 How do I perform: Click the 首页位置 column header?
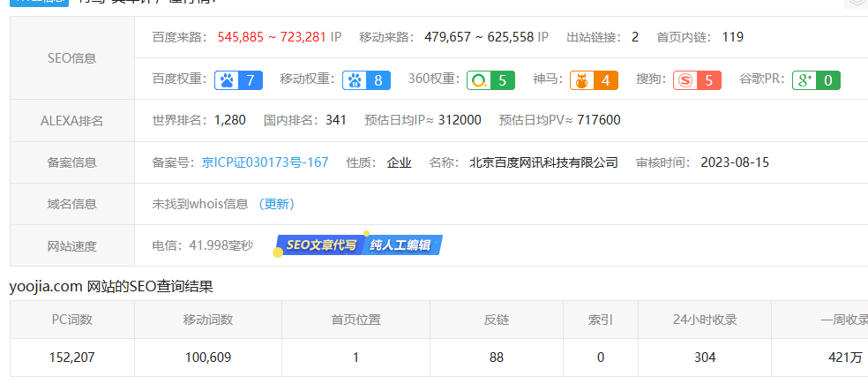click(356, 320)
